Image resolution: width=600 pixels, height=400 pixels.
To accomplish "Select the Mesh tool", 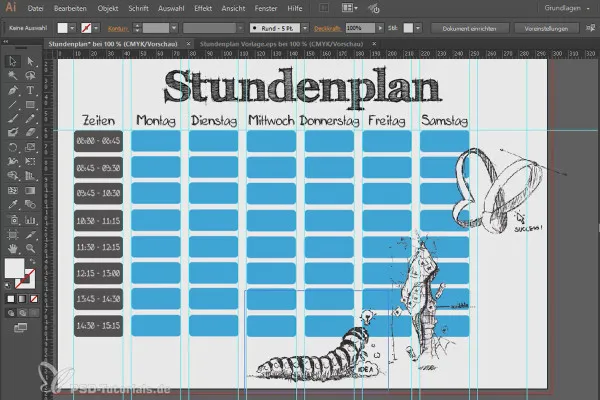I will click(13, 190).
